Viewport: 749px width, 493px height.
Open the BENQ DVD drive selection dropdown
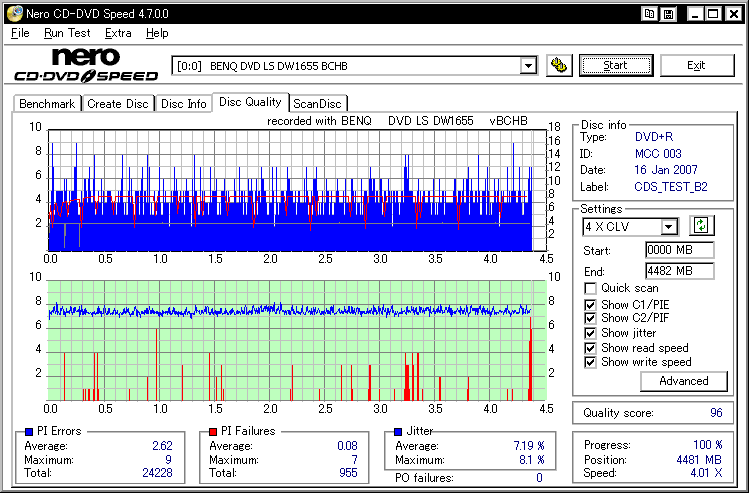tap(528, 66)
